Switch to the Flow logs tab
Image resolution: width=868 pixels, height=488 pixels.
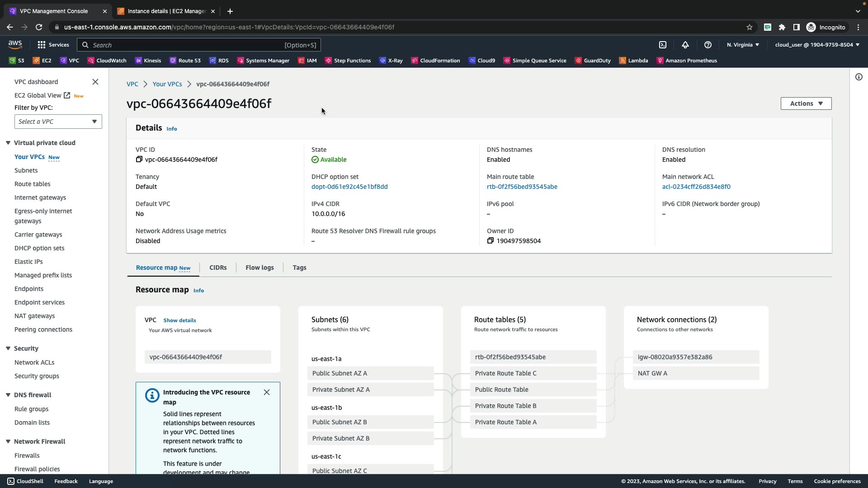click(x=259, y=267)
